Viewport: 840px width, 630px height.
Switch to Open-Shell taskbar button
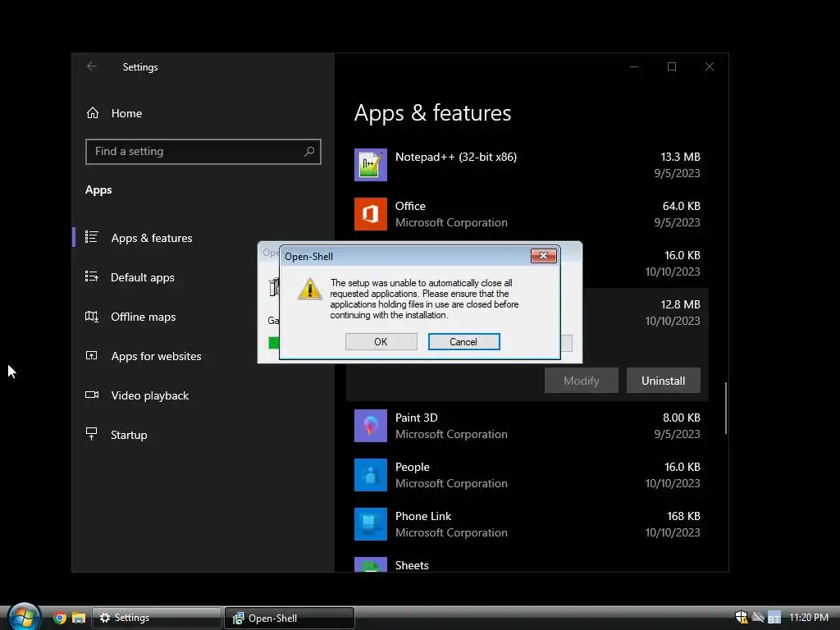[x=290, y=618]
